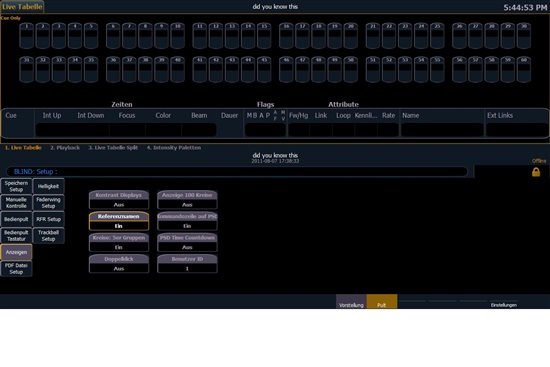Image resolution: width=550 pixels, height=367 pixels.
Task: Select channel 60 tombstone
Action: click(523, 69)
